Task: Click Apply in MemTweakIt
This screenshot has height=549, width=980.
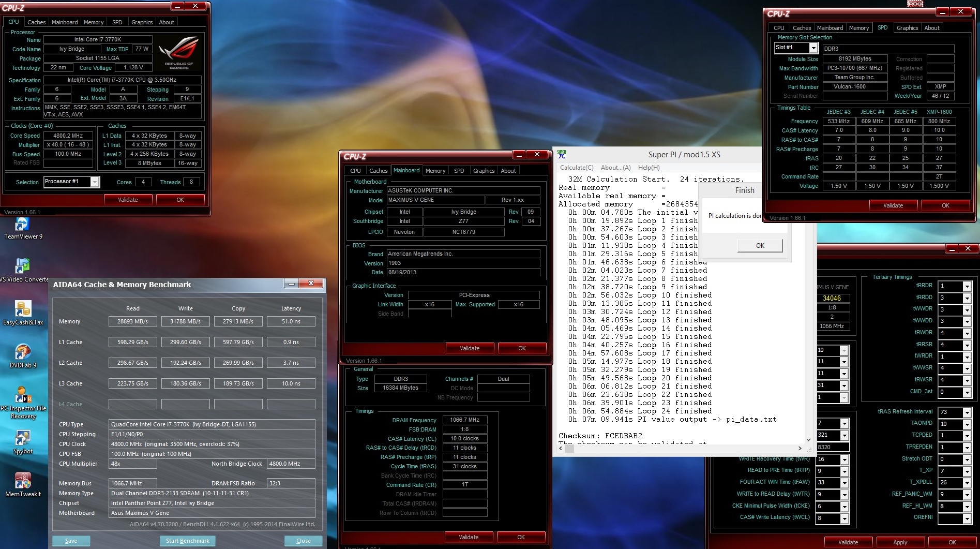Action: tap(900, 542)
